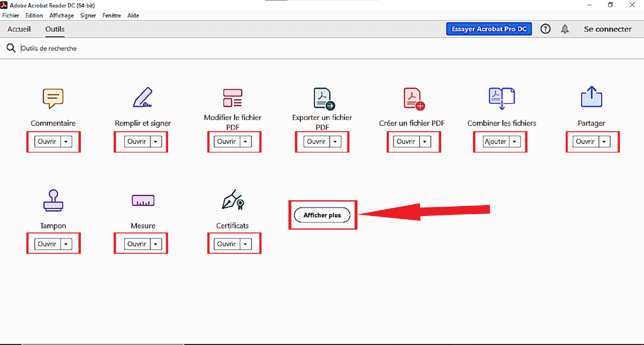Click the Commentaire speech bubble icon
Screen dimensions: 644x345
[53, 98]
